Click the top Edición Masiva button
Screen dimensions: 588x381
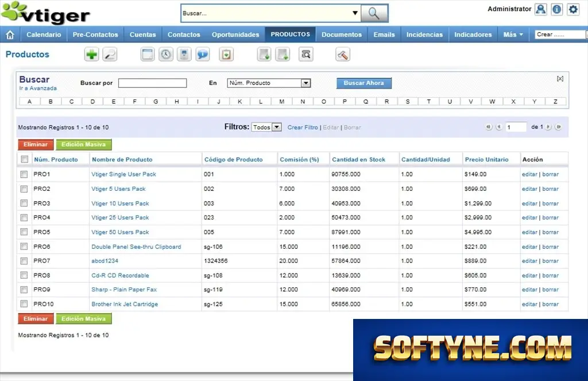point(84,144)
